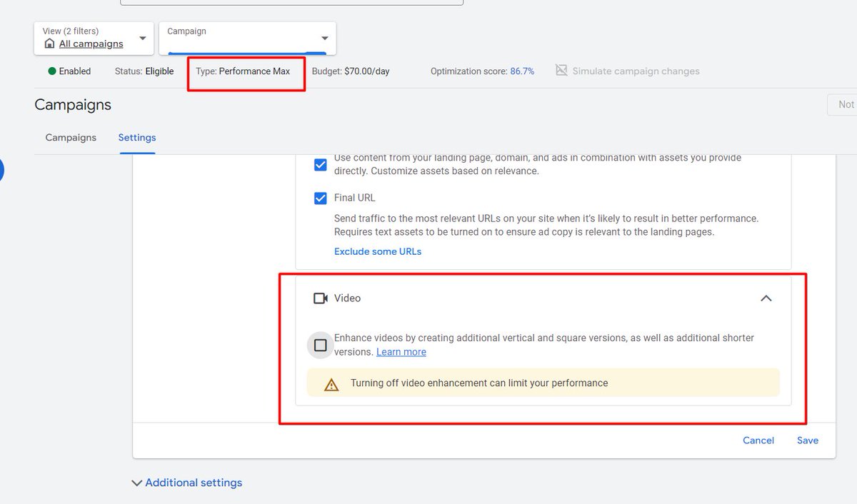Click the video enhancement warning message
This screenshot has width=857, height=504.
tap(479, 383)
